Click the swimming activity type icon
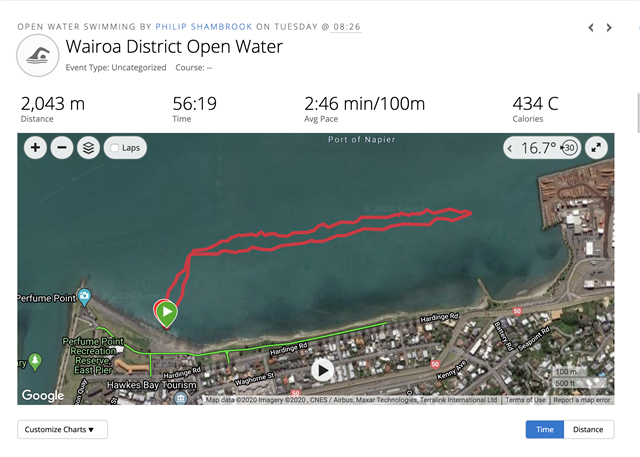The height and width of the screenshot is (457, 640). click(x=38, y=55)
